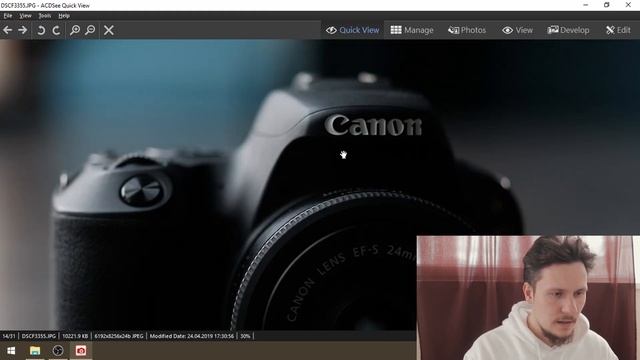Switch to Edit mode
Image resolution: width=640 pixels, height=360 pixels.
pos(618,30)
